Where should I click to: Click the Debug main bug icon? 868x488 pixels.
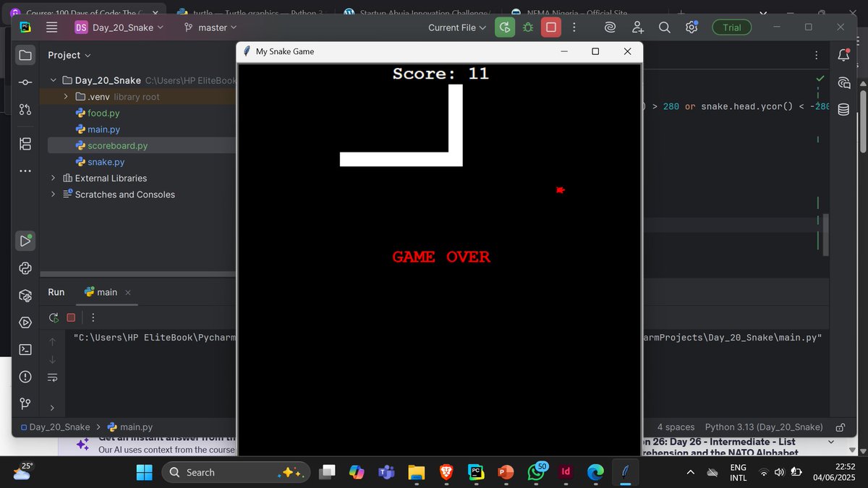[528, 27]
